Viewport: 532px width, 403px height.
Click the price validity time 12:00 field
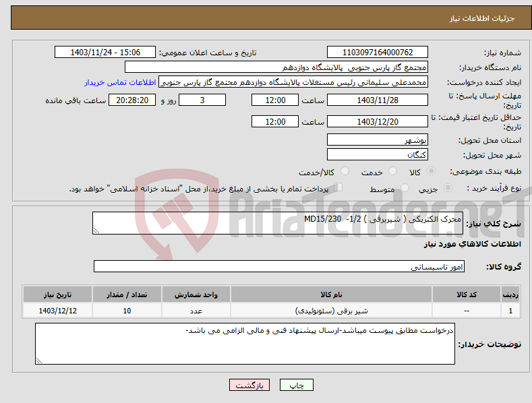pos(275,121)
